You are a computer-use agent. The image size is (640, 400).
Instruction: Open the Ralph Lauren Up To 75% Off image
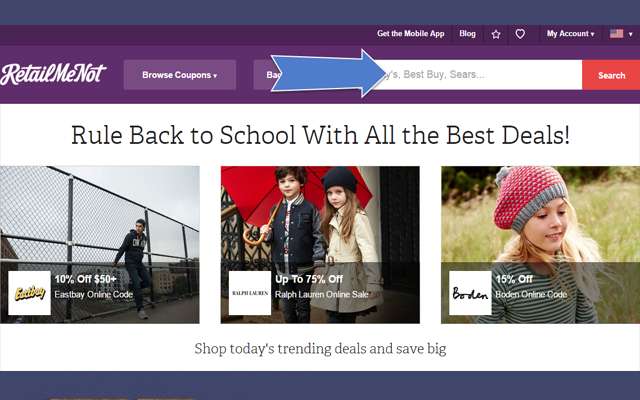(x=320, y=244)
